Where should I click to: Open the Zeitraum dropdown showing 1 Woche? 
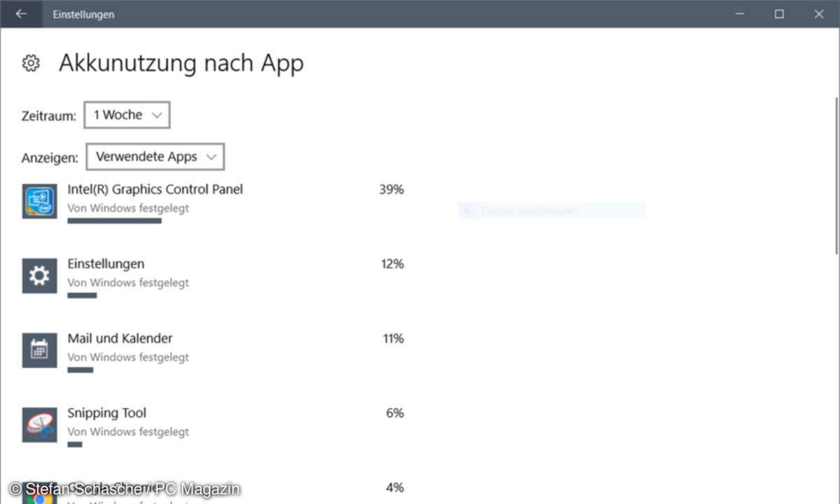tap(127, 115)
